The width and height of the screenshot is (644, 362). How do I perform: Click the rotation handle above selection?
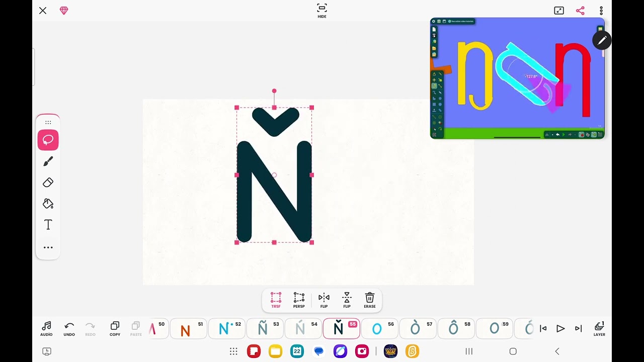pos(274,91)
